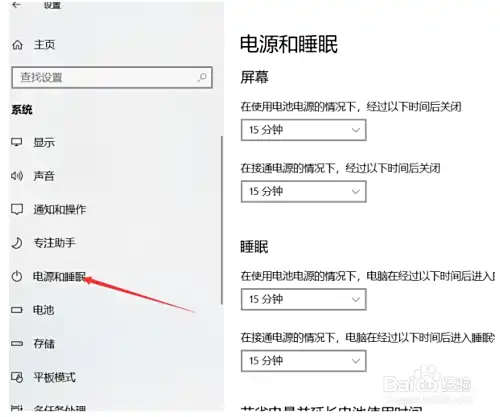Select 声音 in the sidebar
Viewport: 500px width, 417px height.
[44, 176]
